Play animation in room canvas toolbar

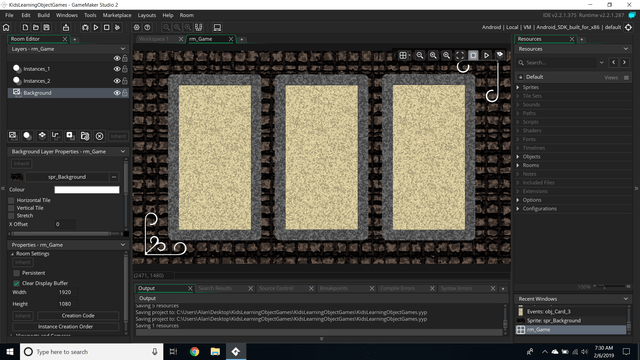tap(487, 55)
